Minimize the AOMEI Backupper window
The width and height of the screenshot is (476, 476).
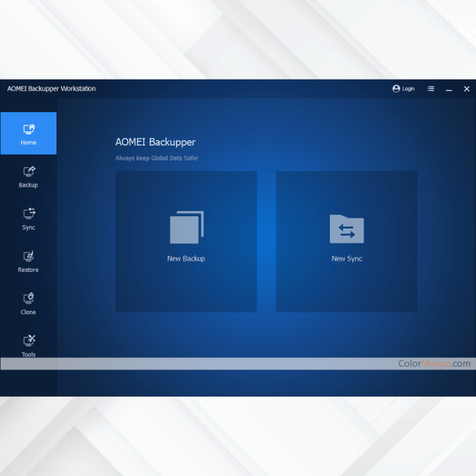[x=449, y=89]
